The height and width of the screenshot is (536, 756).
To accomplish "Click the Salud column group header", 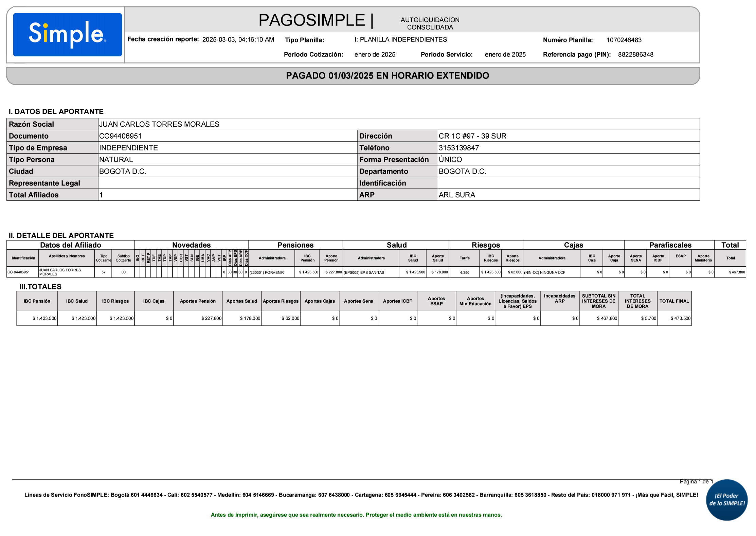I will pos(396,245).
